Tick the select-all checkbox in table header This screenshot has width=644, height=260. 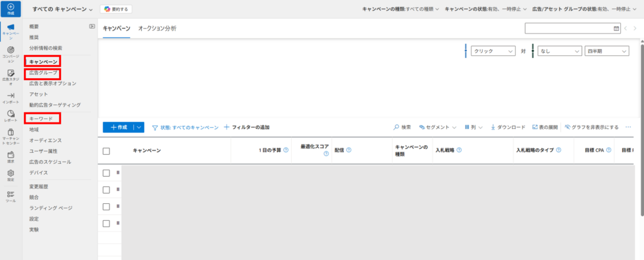(107, 150)
